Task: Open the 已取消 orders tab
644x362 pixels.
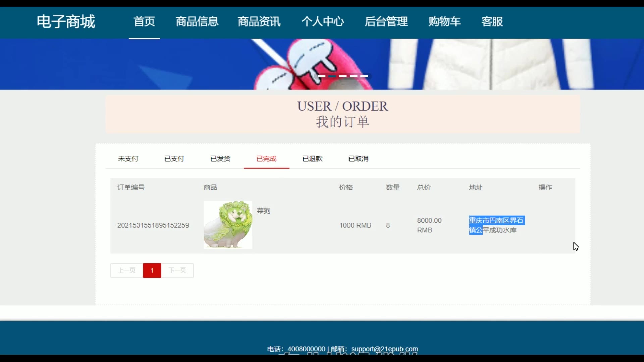Action: click(358, 159)
